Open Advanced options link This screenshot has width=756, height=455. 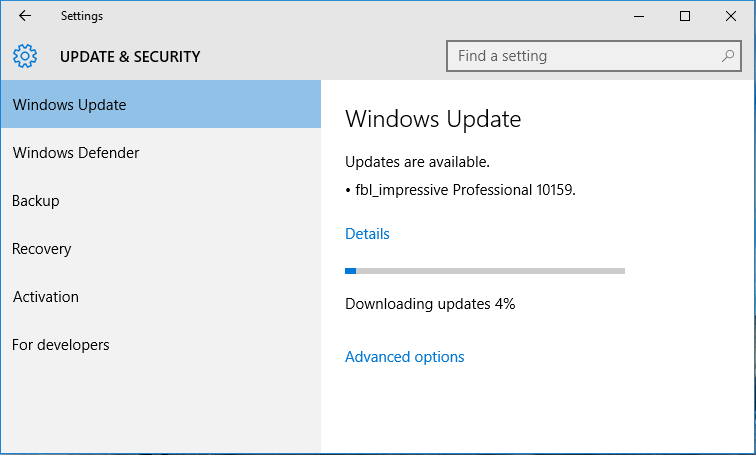pyautogui.click(x=405, y=357)
